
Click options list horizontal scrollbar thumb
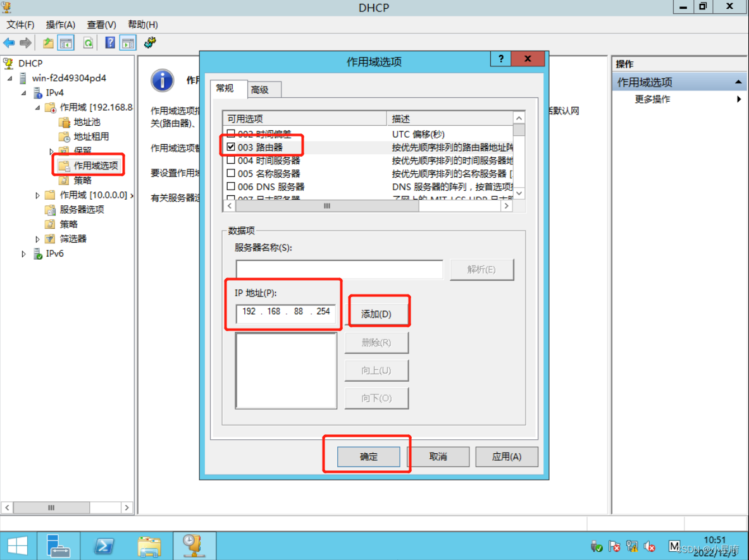point(327,206)
